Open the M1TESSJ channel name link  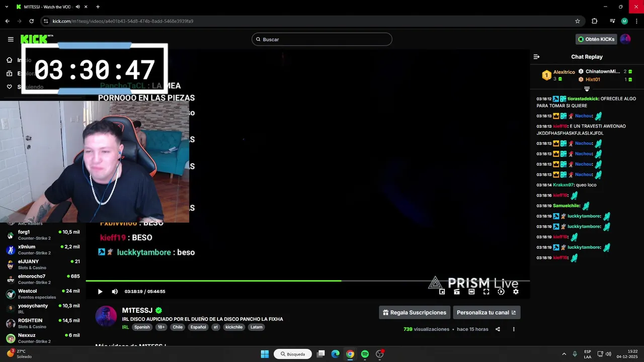(x=137, y=310)
